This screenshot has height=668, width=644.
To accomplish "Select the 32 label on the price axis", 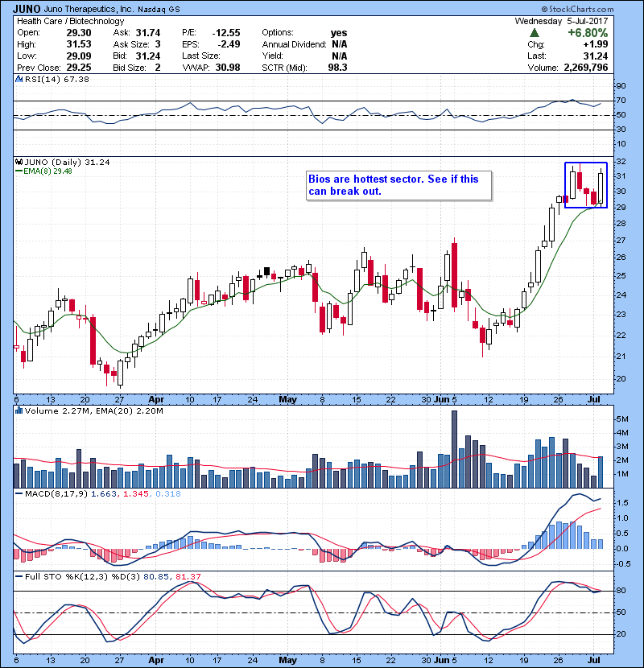I will [621, 162].
